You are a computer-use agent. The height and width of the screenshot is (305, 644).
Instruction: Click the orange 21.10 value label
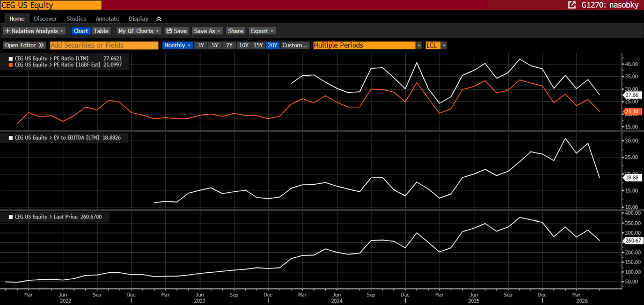tap(631, 111)
